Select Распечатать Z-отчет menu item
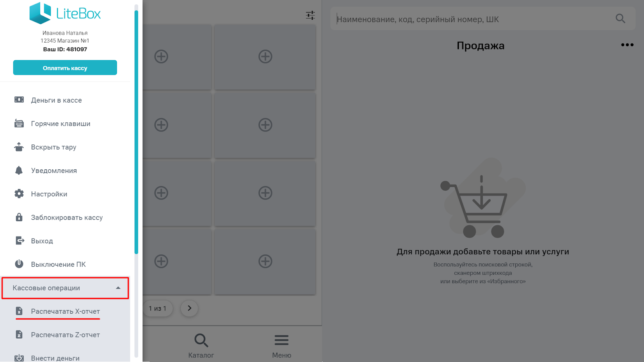 click(65, 335)
